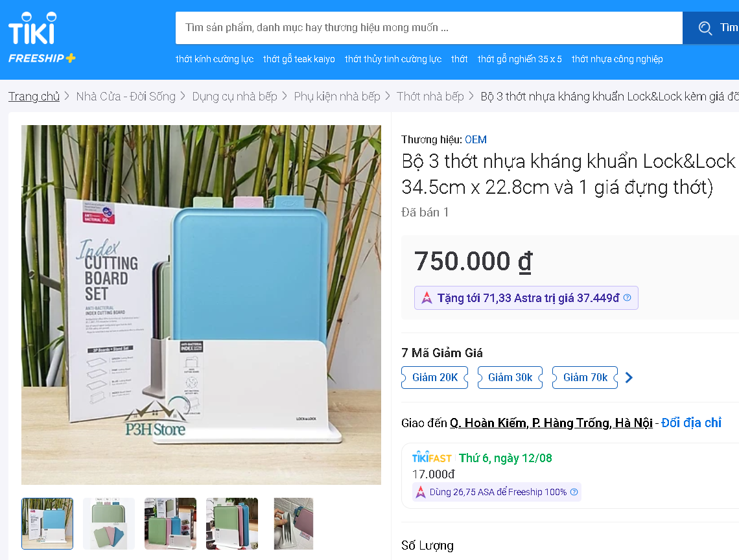Open the OEM brand link
This screenshot has width=739, height=560.
tap(476, 139)
